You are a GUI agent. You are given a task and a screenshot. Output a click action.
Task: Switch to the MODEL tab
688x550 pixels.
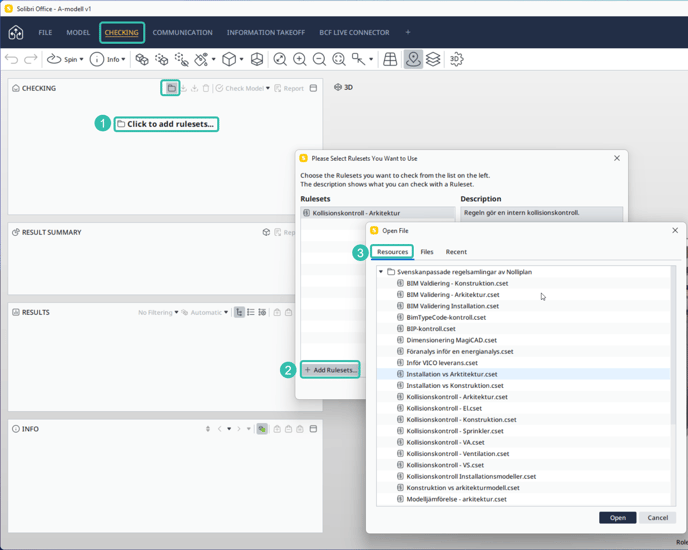(x=78, y=32)
